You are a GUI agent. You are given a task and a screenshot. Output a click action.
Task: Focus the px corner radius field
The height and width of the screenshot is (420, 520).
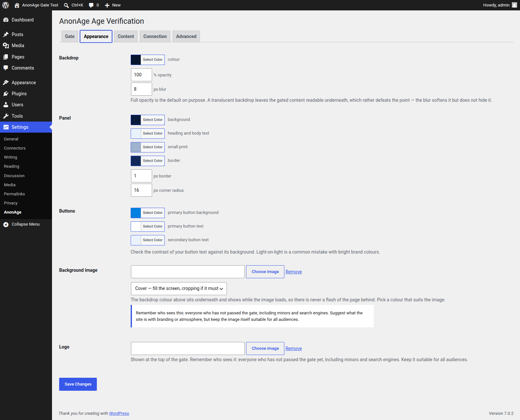(x=141, y=190)
